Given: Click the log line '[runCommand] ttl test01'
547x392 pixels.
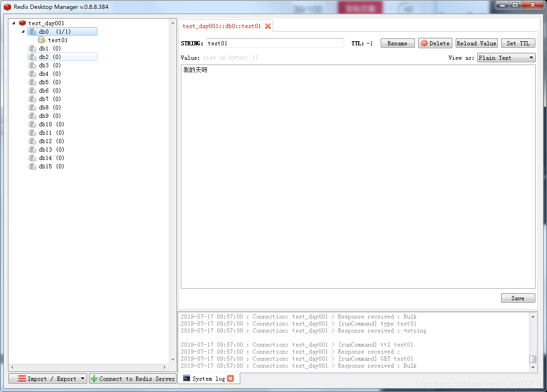Looking at the screenshot, I should point(376,345).
